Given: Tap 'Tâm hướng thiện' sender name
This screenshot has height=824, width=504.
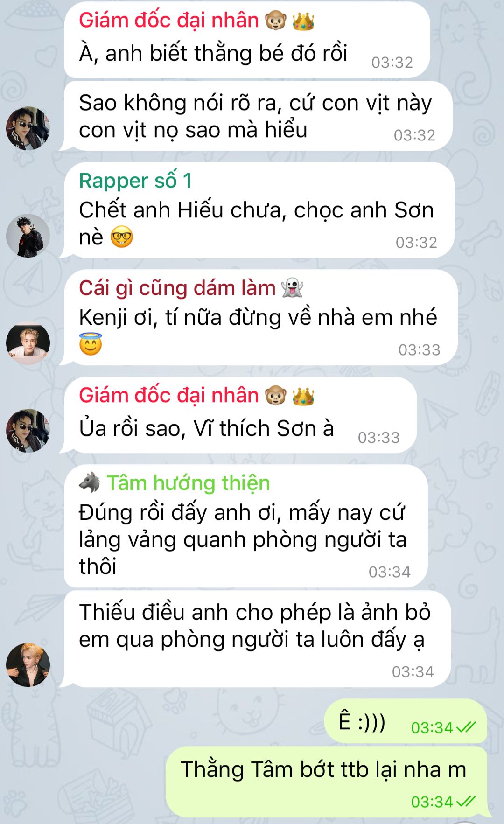Looking at the screenshot, I should coord(188,483).
